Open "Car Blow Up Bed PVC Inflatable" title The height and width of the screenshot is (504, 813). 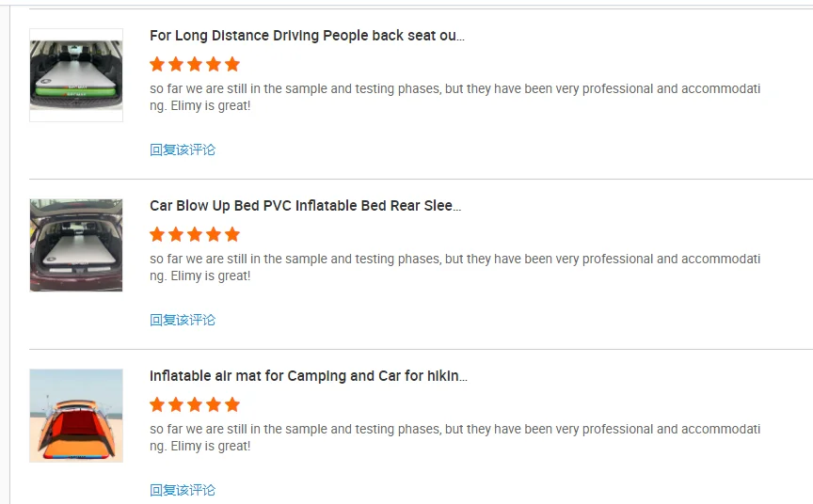(305, 206)
